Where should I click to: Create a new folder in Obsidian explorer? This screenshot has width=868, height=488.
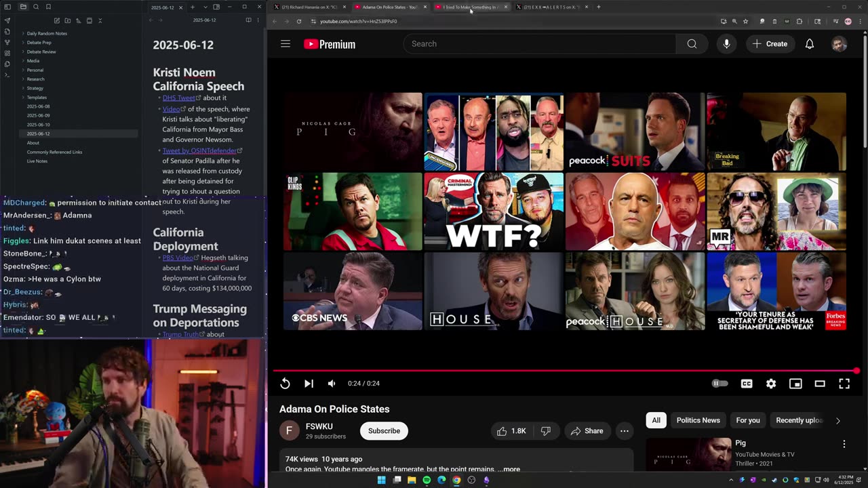click(x=68, y=21)
